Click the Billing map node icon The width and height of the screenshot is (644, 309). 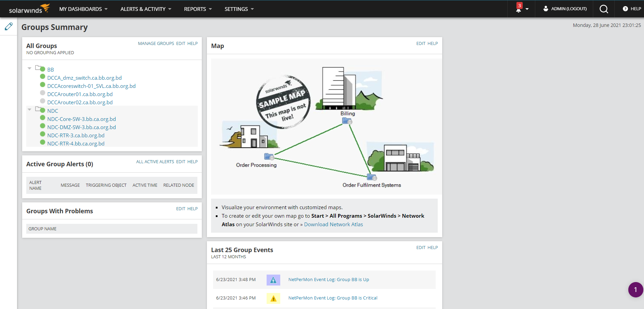click(347, 121)
